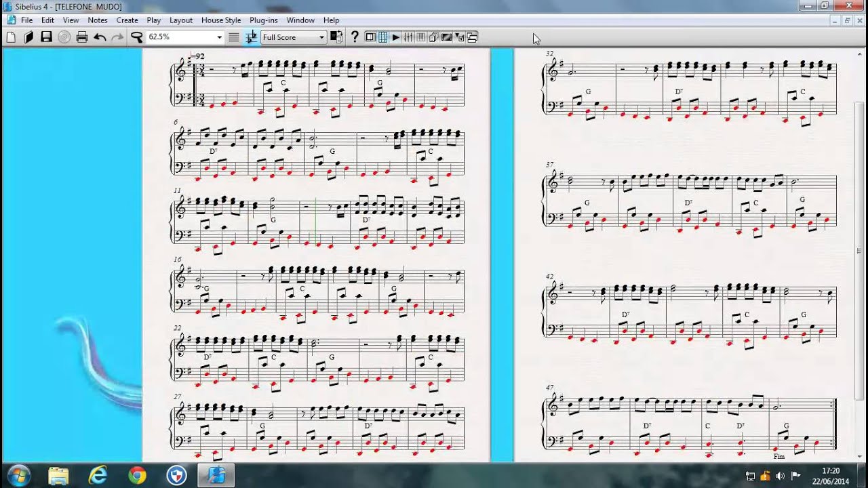Open the Create menu
Screen dimensions: 868x488
click(x=127, y=20)
